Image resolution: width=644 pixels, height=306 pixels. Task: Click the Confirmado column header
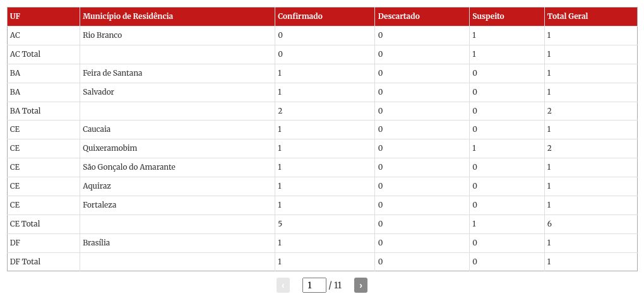[x=300, y=16]
